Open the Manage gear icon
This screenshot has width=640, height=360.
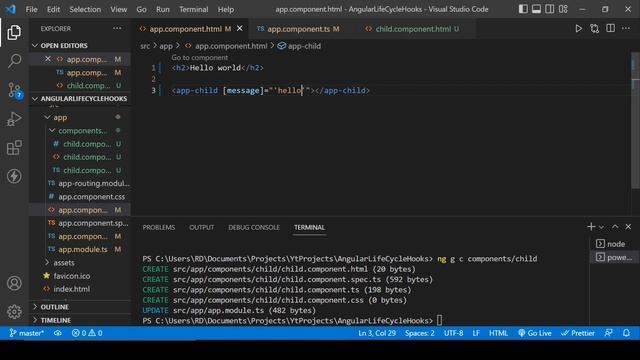[x=14, y=311]
